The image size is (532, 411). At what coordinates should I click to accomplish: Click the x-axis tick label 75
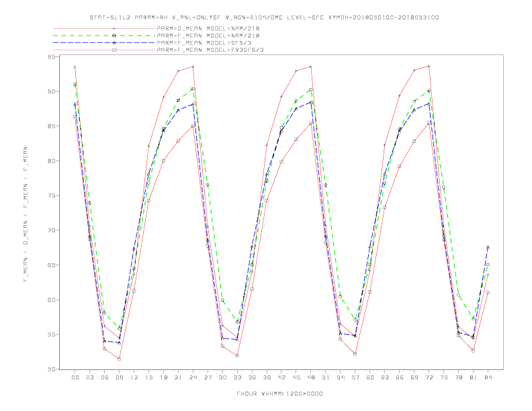coord(444,377)
